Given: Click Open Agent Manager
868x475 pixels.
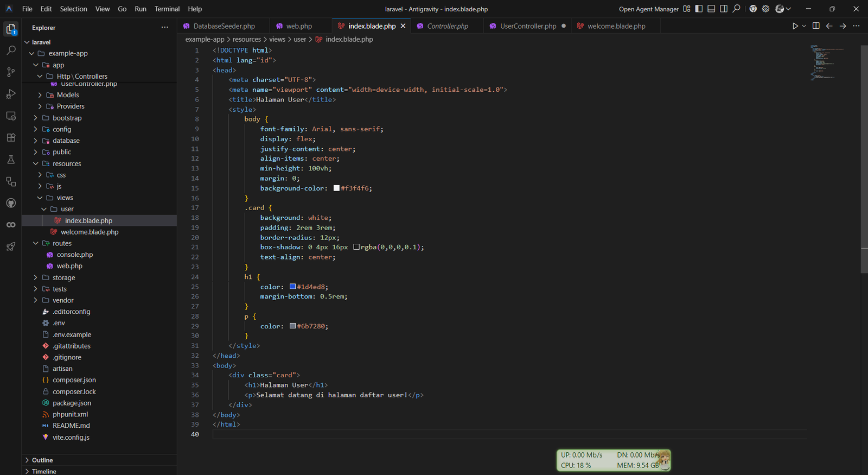Looking at the screenshot, I should (648, 9).
